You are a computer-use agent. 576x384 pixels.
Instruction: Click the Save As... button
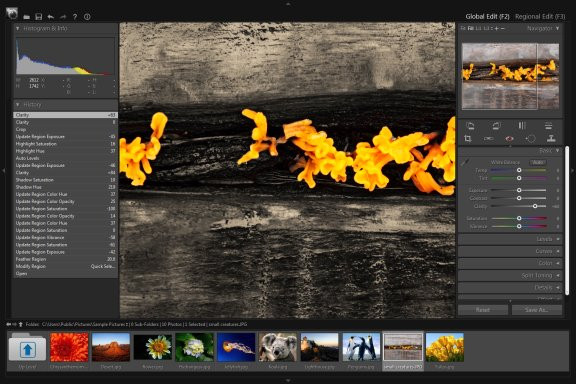(x=537, y=310)
